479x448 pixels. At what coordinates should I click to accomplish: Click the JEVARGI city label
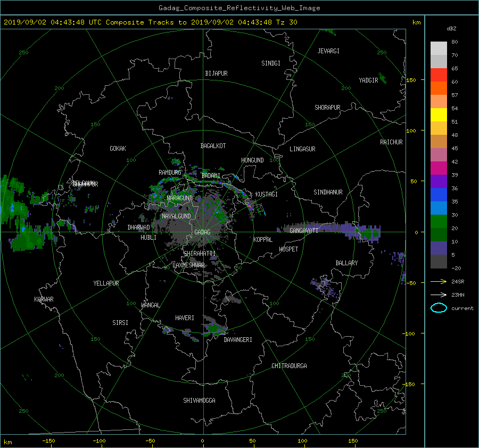click(328, 51)
